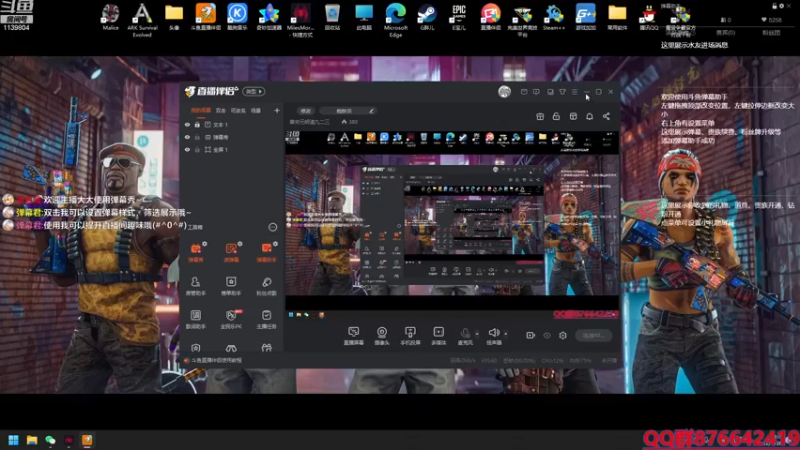The width and height of the screenshot is (800, 450).
Task: Click the monitor icon in title bar
Action: coord(550,92)
